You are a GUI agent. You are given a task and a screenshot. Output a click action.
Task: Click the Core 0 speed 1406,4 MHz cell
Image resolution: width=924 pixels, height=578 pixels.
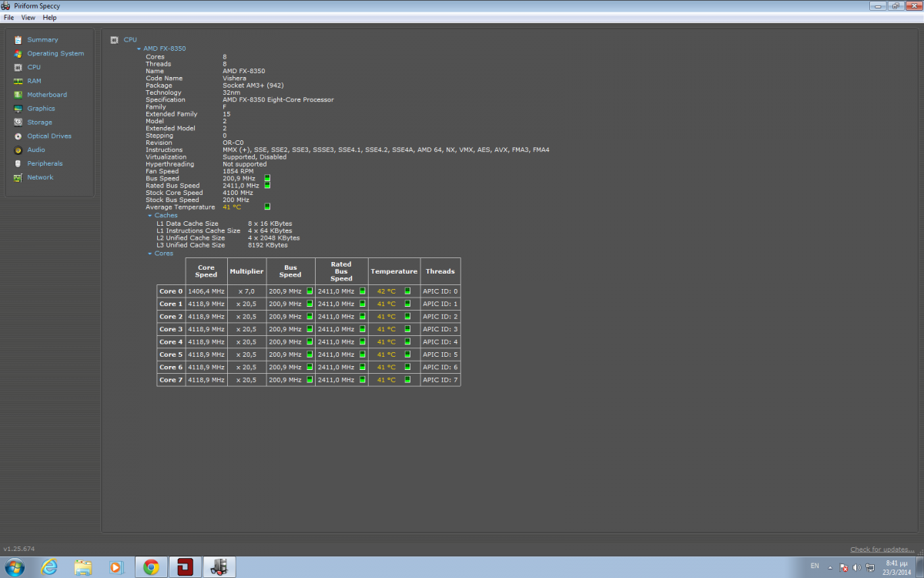[x=206, y=291]
